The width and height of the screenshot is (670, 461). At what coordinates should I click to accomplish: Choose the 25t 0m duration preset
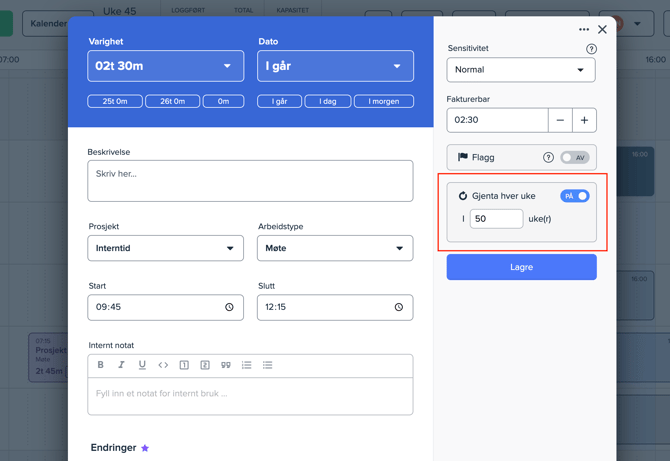115,101
